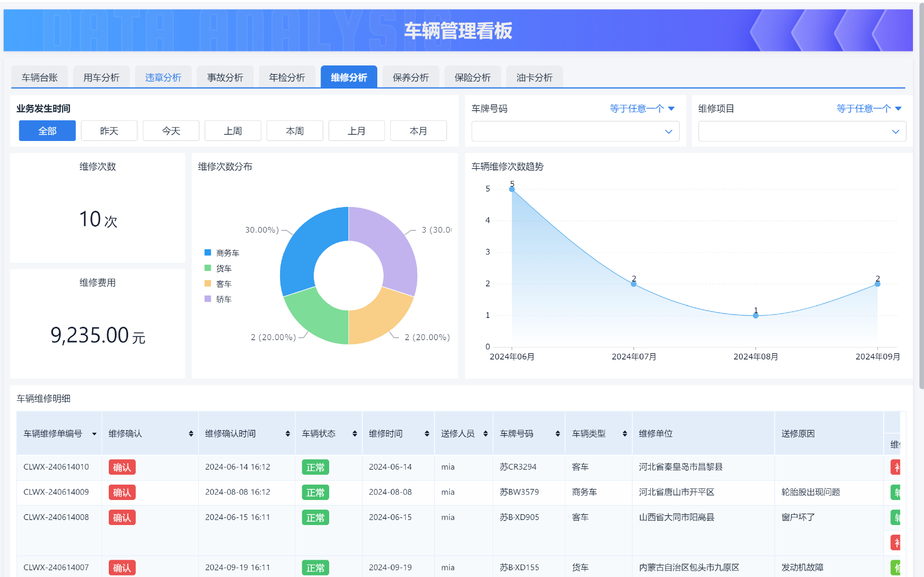This screenshot has height=577, width=924.
Task: Open 维修项目 selection dropdown box
Action: point(802,131)
